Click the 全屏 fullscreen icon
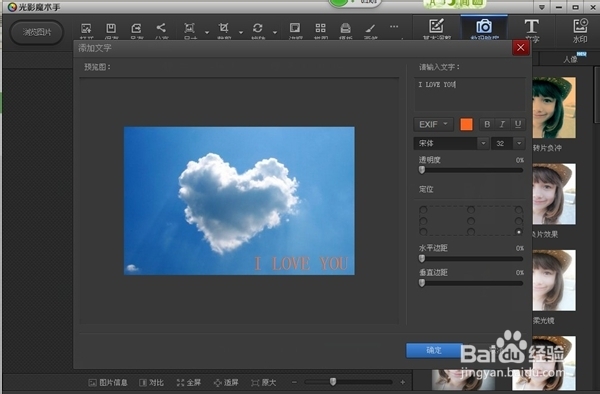This screenshot has height=394, width=600. pos(180,383)
